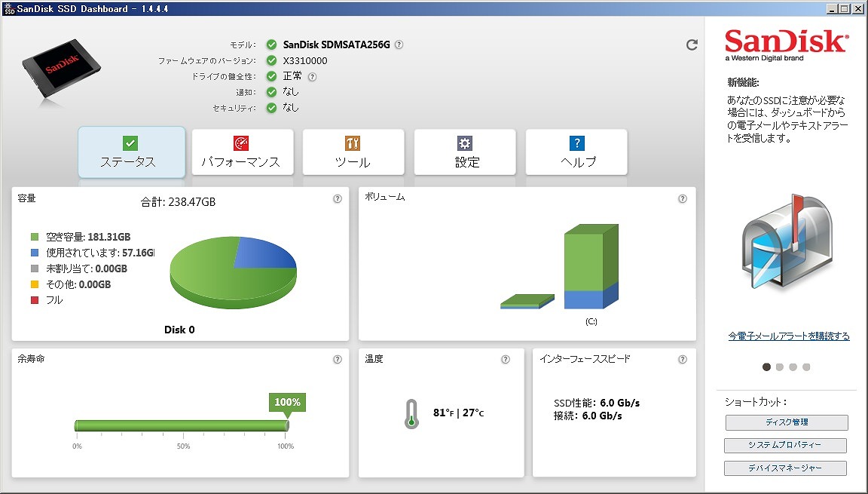Open デバイスマネージャー shortcut
The width and height of the screenshot is (868, 494).
[x=786, y=468]
